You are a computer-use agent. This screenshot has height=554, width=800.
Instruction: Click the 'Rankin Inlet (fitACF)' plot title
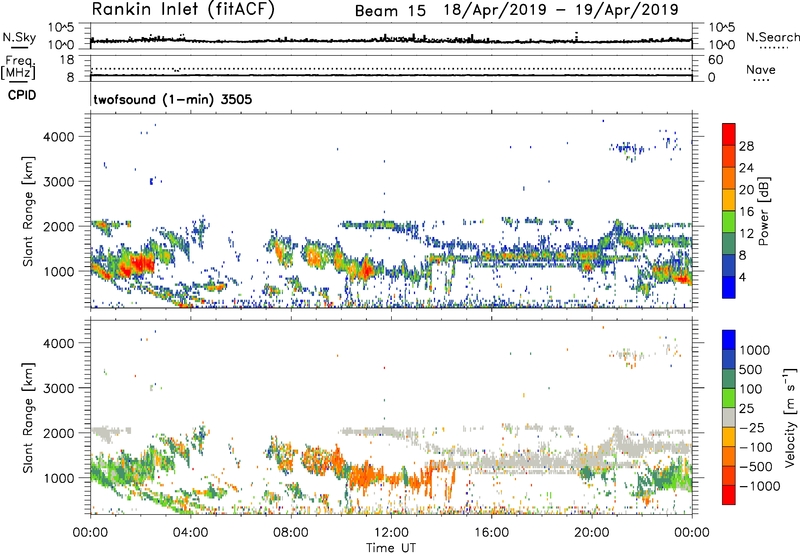183,9
